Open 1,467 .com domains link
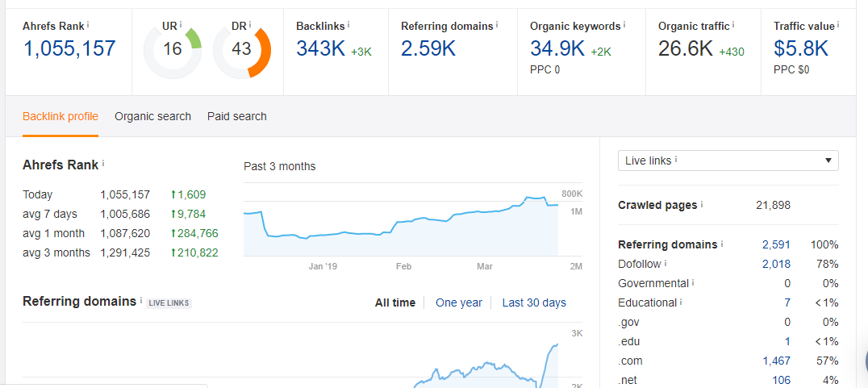Screen dimensions: 868x388 [776, 361]
